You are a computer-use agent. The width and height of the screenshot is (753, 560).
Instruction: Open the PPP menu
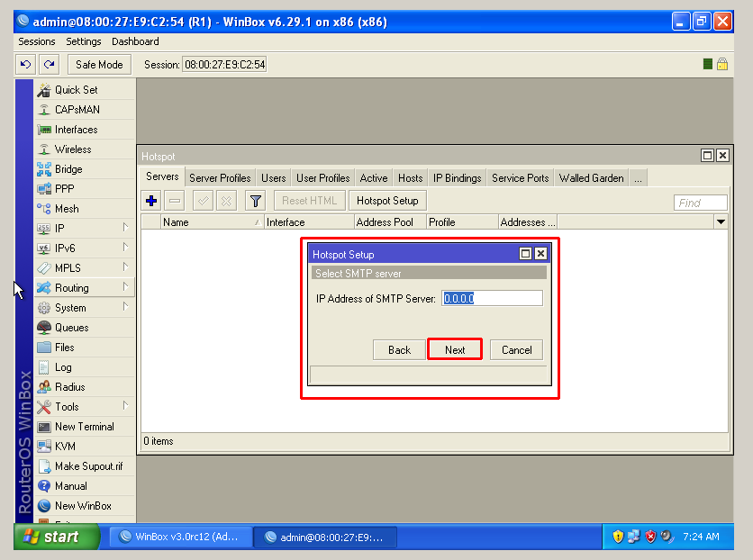click(85, 188)
